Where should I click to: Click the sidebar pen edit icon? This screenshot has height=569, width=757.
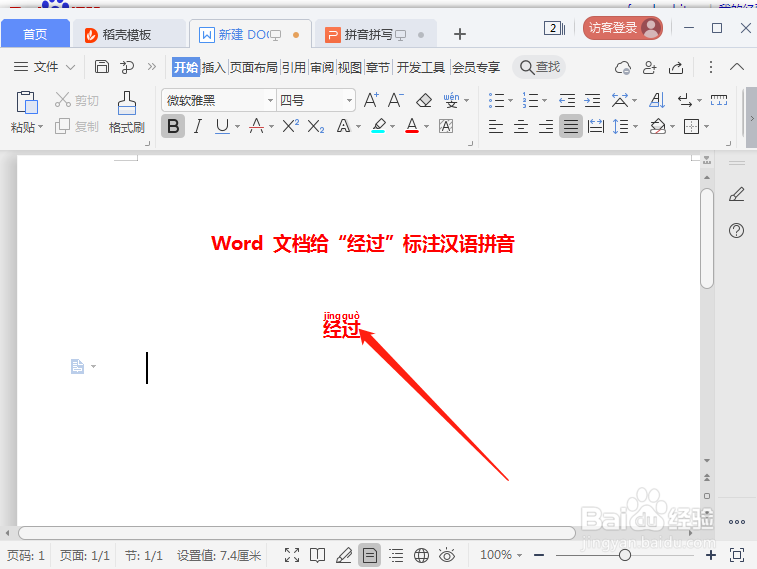click(736, 194)
